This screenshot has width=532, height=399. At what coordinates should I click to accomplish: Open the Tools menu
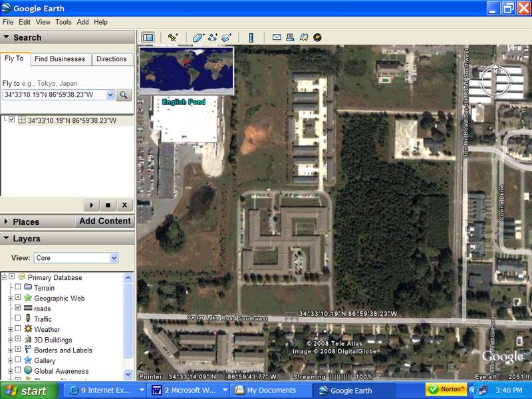tap(63, 22)
